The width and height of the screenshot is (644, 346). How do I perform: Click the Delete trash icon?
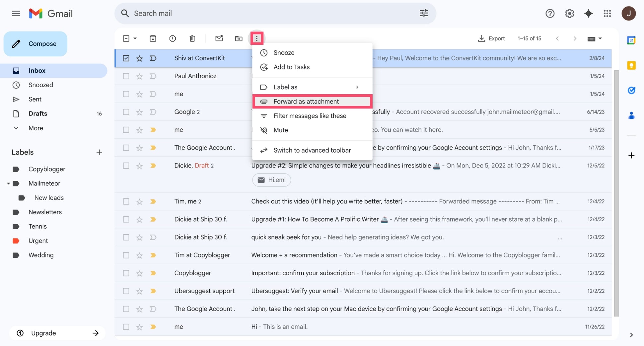coord(192,38)
